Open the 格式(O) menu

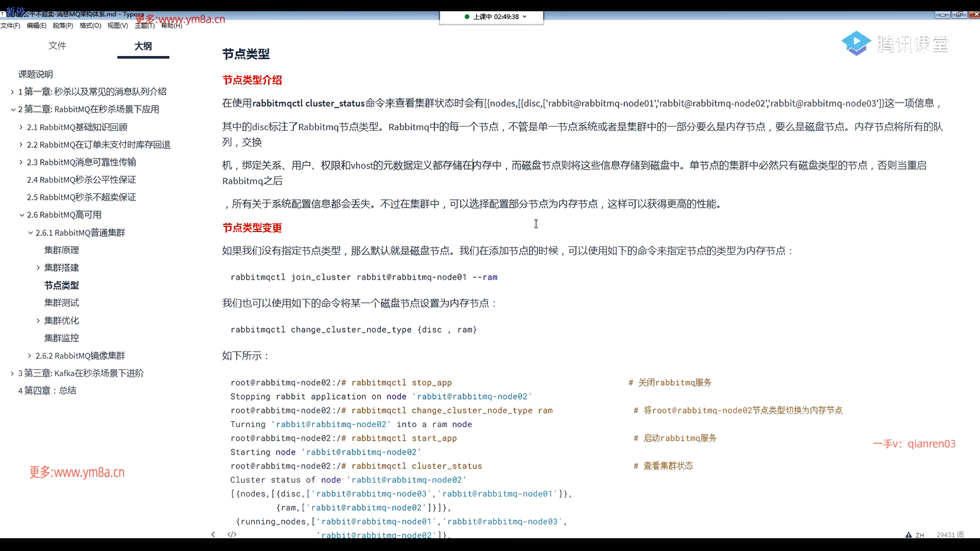(90, 26)
